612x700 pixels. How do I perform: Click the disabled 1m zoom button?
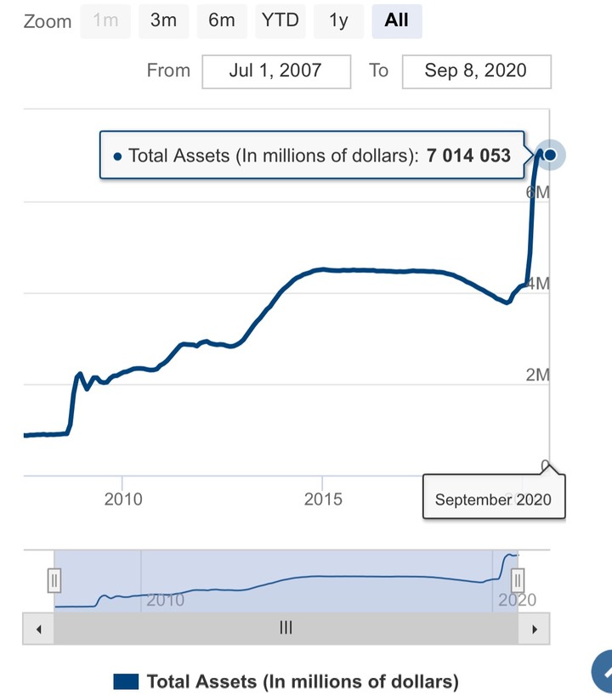point(105,21)
